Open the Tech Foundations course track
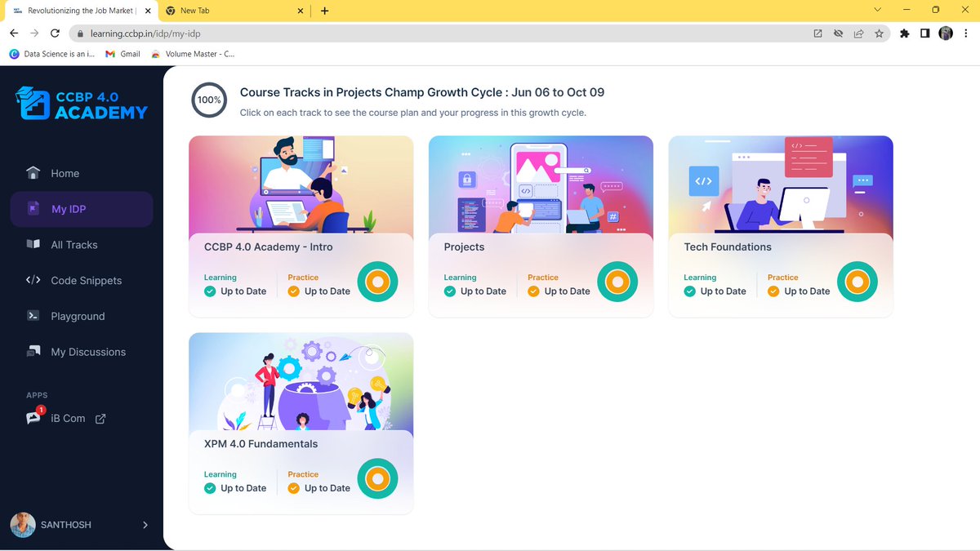The height and width of the screenshot is (551, 980). (780, 226)
